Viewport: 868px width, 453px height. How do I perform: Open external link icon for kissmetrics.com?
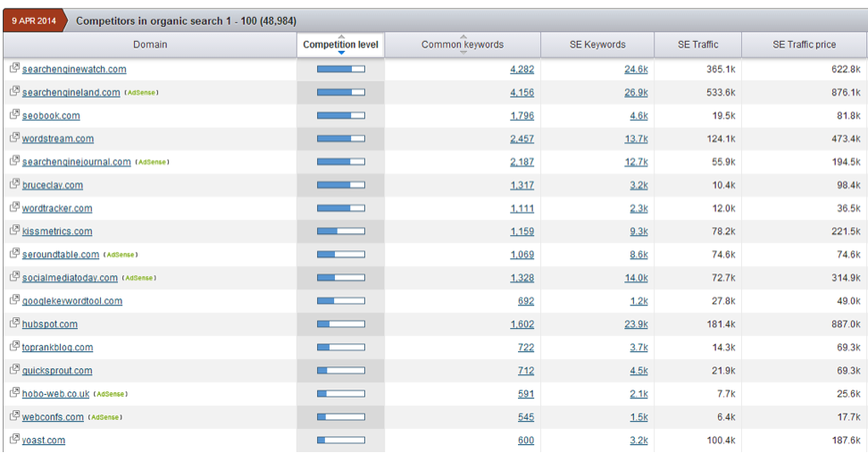pos(14,231)
